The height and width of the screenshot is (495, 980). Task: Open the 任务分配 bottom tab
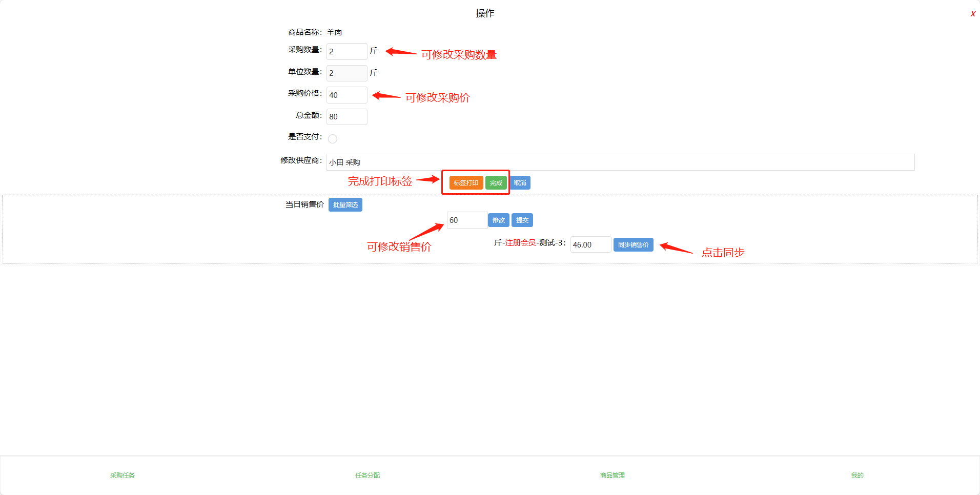click(x=367, y=476)
